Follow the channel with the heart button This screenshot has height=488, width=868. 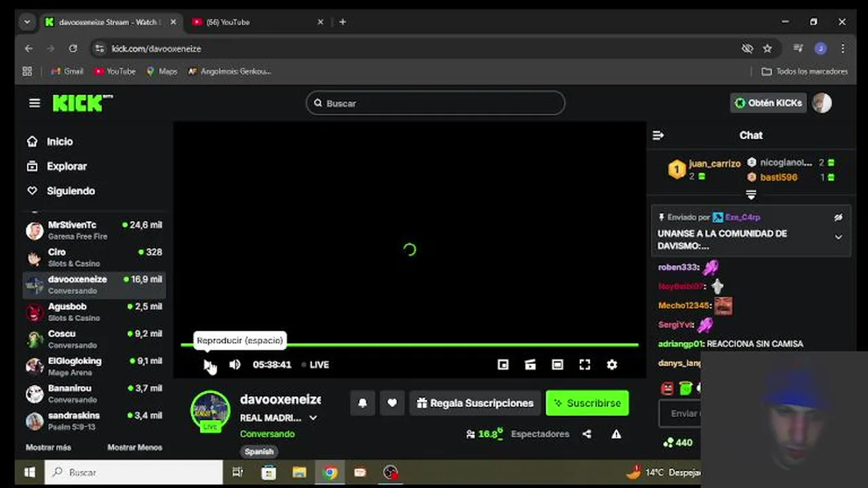coord(392,403)
